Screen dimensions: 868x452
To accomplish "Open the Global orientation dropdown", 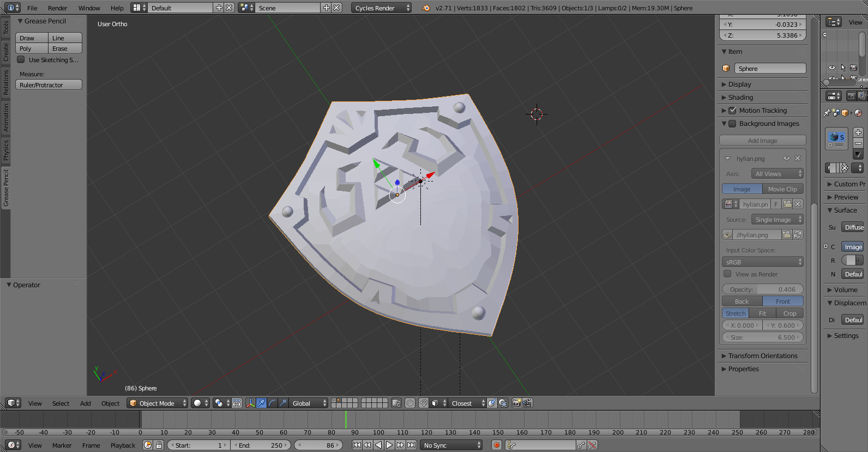I will pyautogui.click(x=309, y=403).
